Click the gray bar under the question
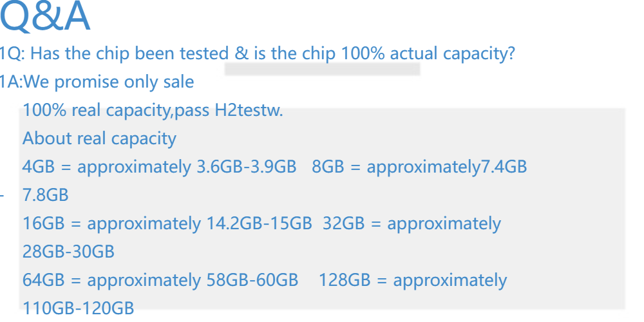 click(322, 69)
